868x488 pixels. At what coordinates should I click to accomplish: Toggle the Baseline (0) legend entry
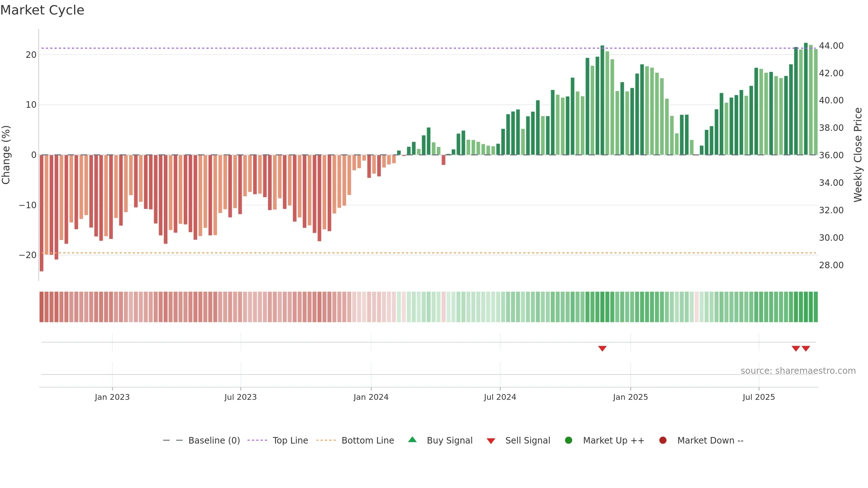pos(201,440)
